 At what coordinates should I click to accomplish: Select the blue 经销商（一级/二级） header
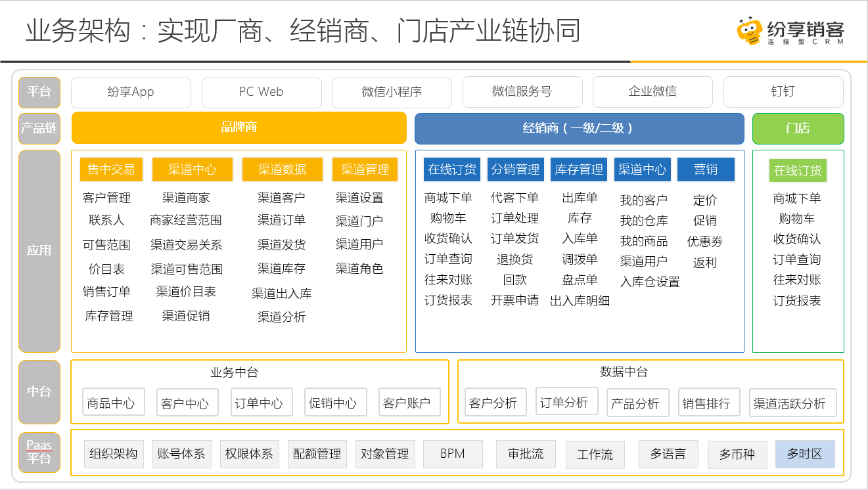(579, 128)
